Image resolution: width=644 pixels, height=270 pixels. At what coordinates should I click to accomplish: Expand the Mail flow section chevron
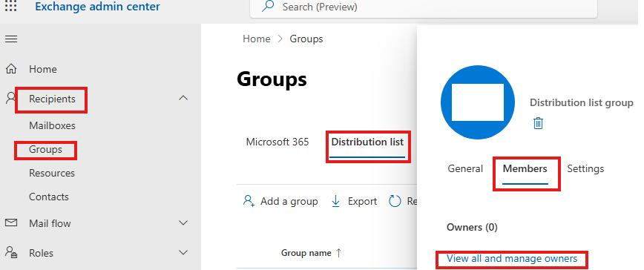coord(183,223)
